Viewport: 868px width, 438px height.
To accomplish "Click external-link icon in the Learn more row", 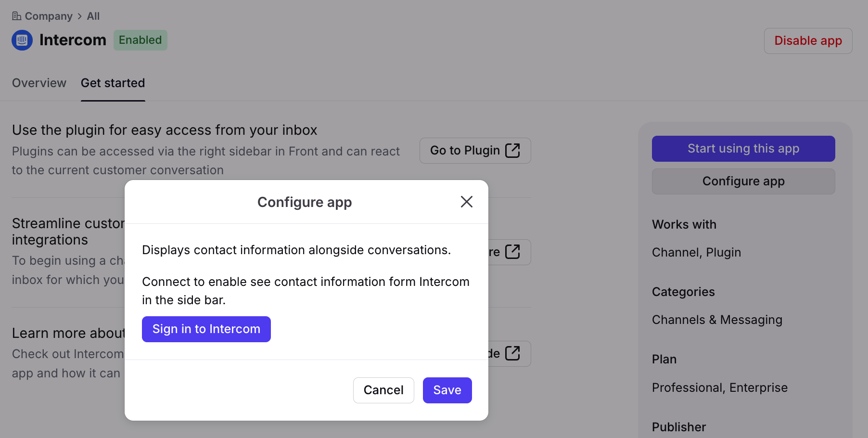I will 512,353.
